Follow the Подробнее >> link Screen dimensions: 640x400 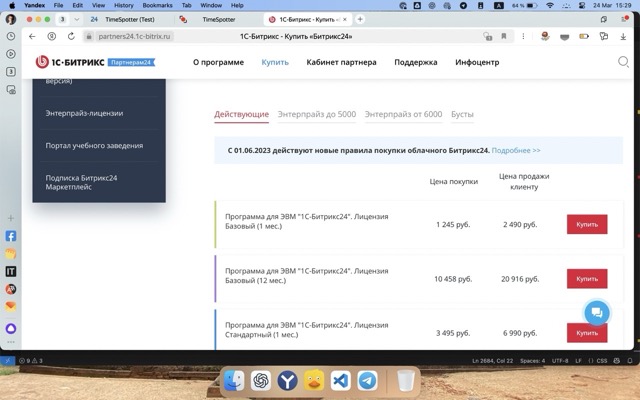pos(516,150)
